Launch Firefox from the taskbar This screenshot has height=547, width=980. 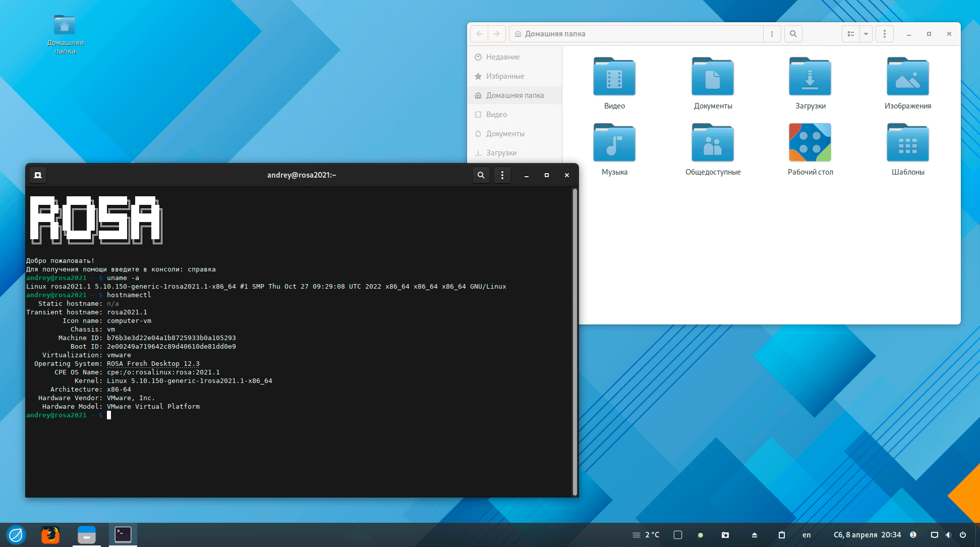coord(50,535)
